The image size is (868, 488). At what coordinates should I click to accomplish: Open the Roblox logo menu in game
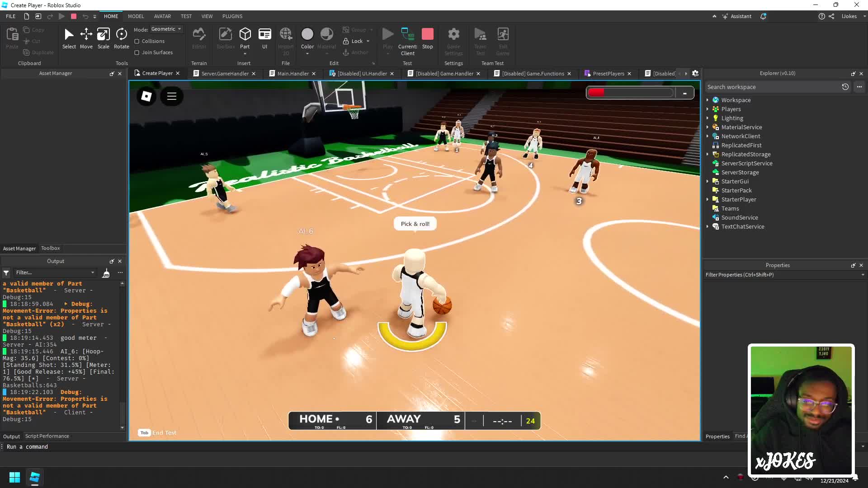click(146, 96)
